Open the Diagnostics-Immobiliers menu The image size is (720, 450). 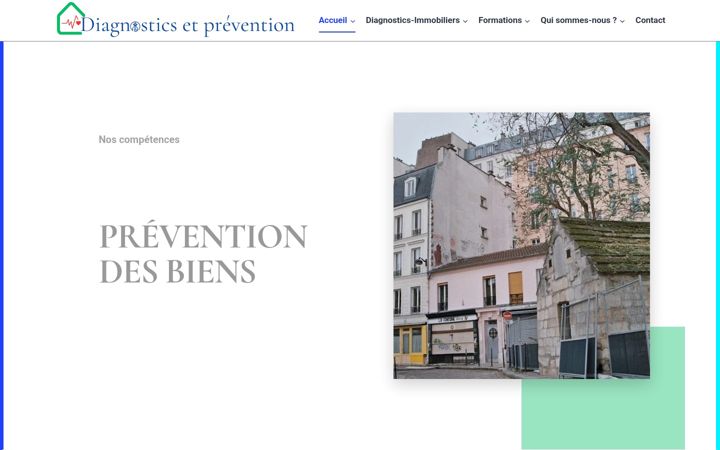tap(412, 20)
